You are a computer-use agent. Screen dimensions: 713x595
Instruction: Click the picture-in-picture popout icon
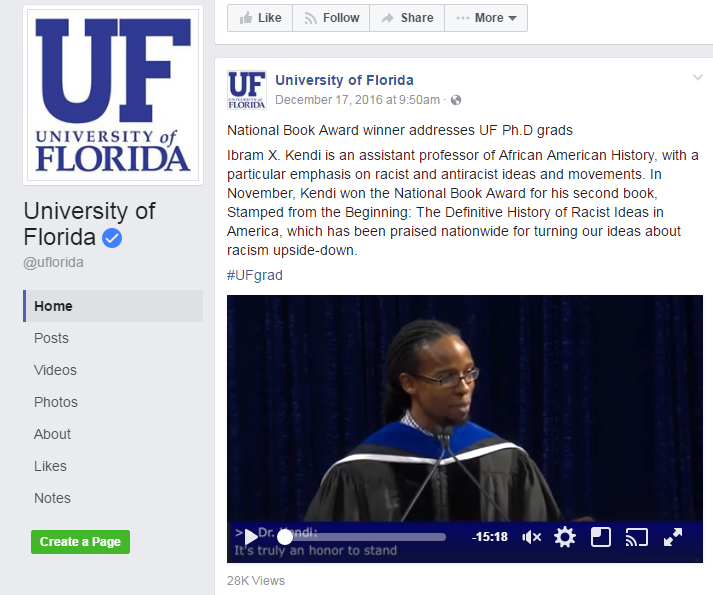[x=601, y=537]
